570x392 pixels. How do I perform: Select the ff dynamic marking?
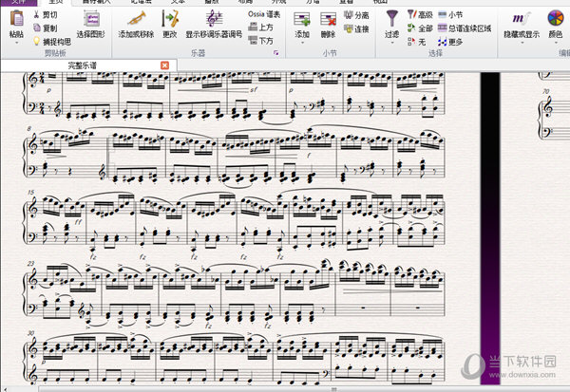tap(78, 221)
